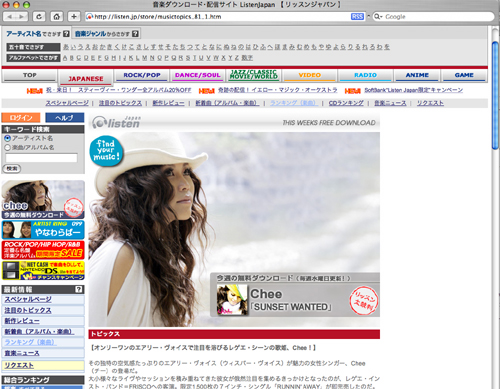This screenshot has width=500, height=389.
Task: Open the JAPANESE navigation tab
Action: [x=86, y=79]
